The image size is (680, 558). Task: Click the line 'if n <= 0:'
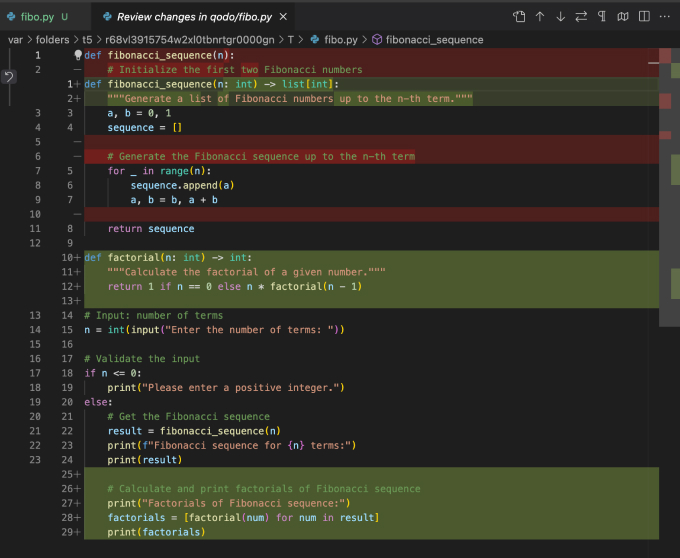pyautogui.click(x=113, y=373)
